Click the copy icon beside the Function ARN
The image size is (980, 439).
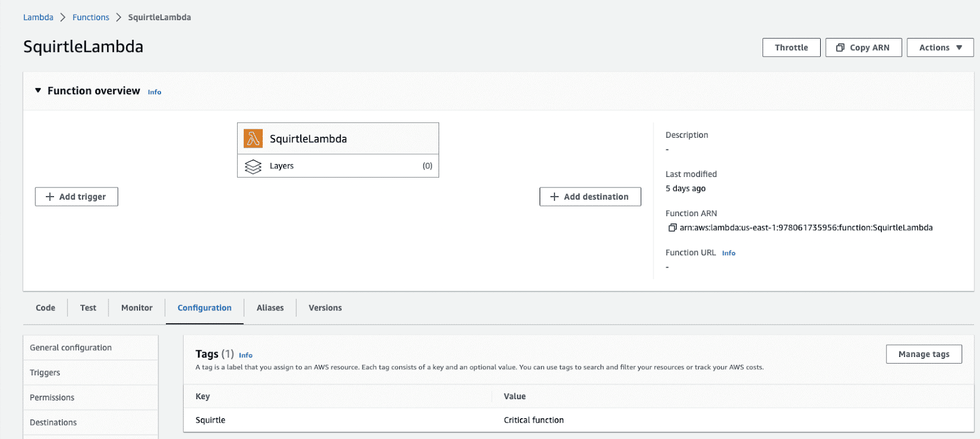pyautogui.click(x=672, y=228)
